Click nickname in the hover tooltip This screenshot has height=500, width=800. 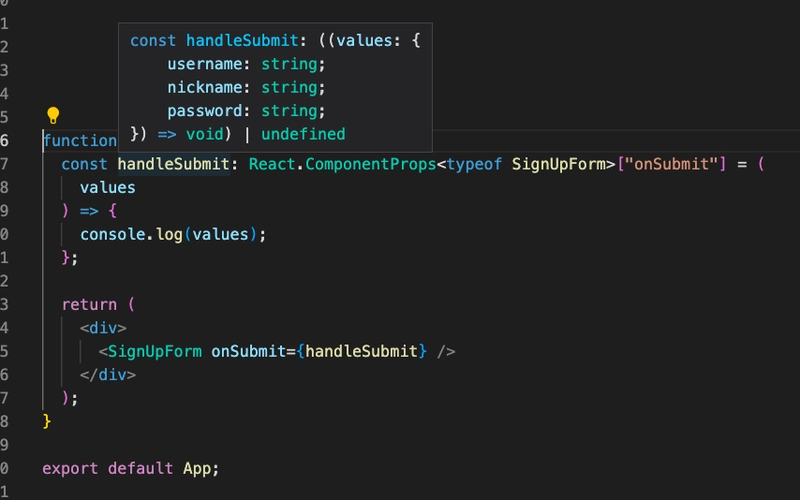pyautogui.click(x=205, y=87)
